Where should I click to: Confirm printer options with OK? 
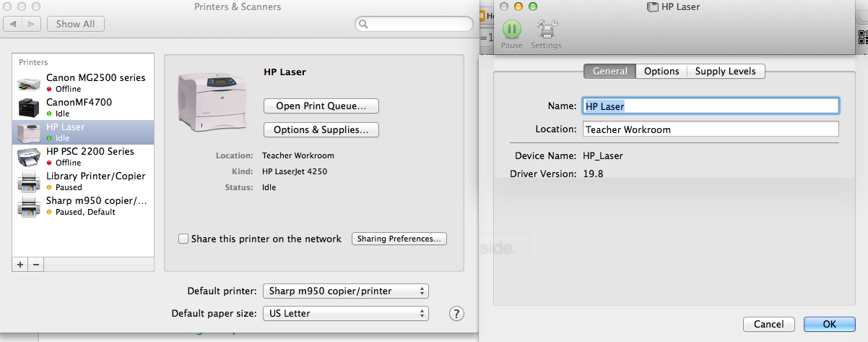coord(829,324)
